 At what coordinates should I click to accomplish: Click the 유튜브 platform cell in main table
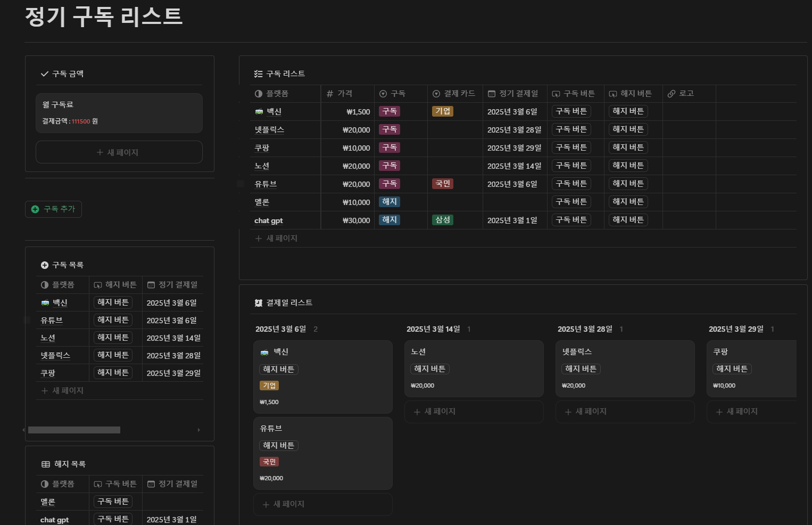285,184
